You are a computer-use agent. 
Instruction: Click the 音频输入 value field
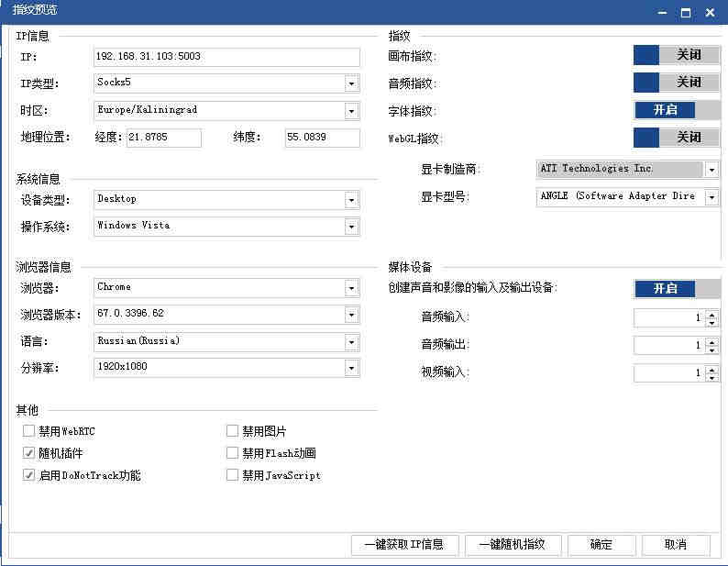pyautogui.click(x=669, y=317)
